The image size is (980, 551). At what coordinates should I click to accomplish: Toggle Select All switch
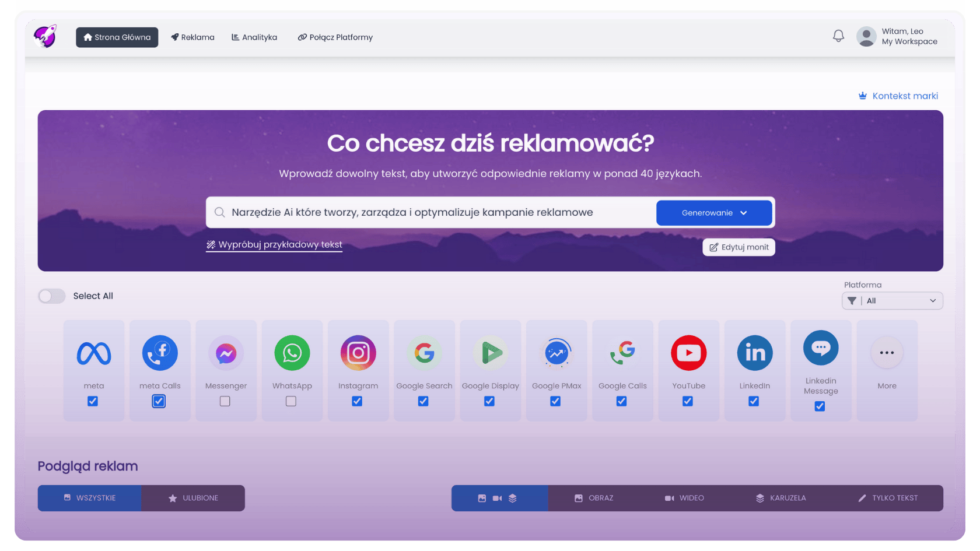click(x=52, y=296)
